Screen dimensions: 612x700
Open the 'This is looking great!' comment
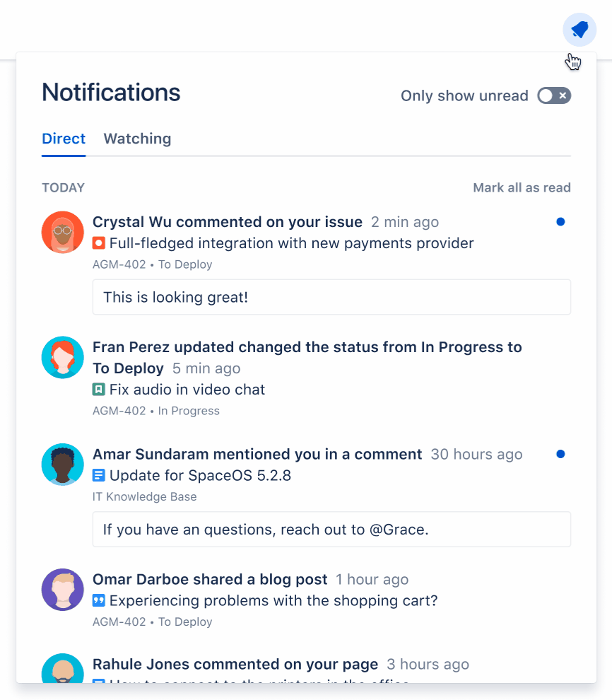pos(331,297)
